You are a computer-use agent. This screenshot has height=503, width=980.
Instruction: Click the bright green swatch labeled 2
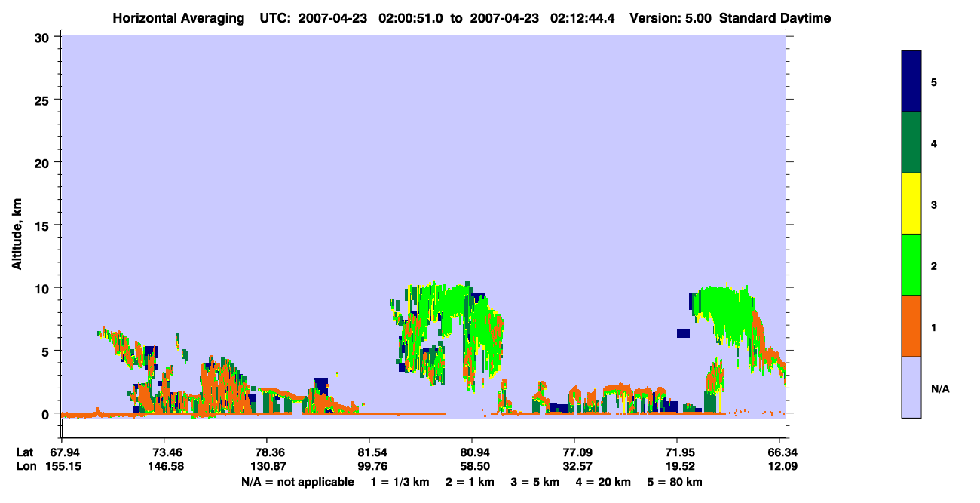911,265
